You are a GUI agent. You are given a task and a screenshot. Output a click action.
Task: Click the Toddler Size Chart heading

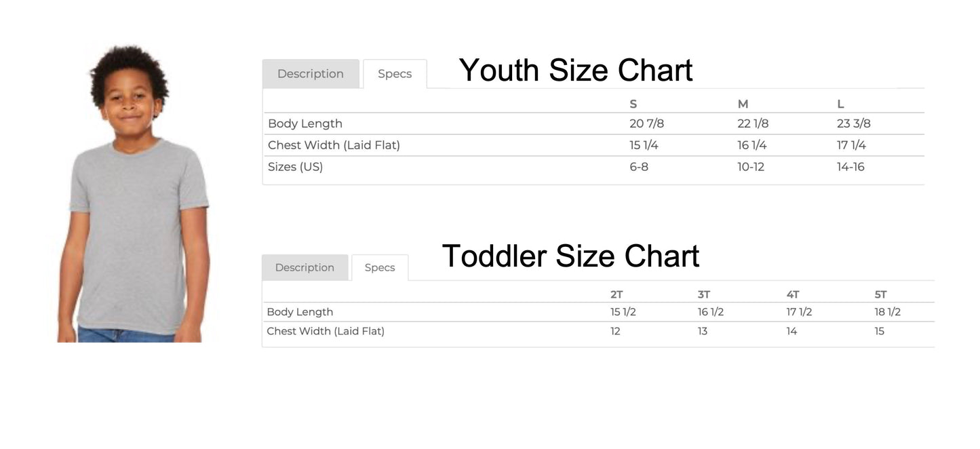coord(570,256)
